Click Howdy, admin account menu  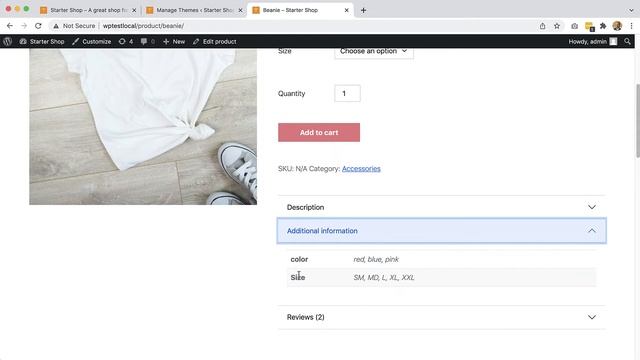[x=593, y=41]
